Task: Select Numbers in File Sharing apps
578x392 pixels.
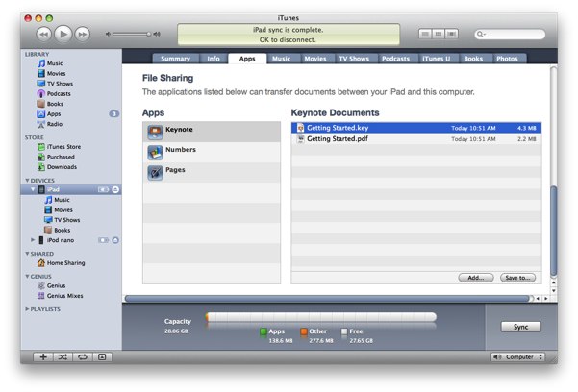Action: [x=212, y=152]
